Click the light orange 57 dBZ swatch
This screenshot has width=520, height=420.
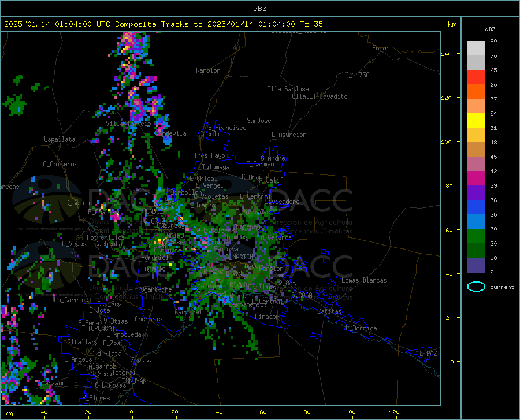(476, 106)
